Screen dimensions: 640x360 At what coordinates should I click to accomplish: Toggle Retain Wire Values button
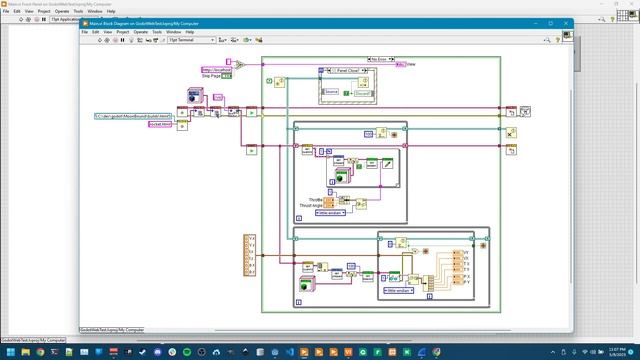coord(140,40)
